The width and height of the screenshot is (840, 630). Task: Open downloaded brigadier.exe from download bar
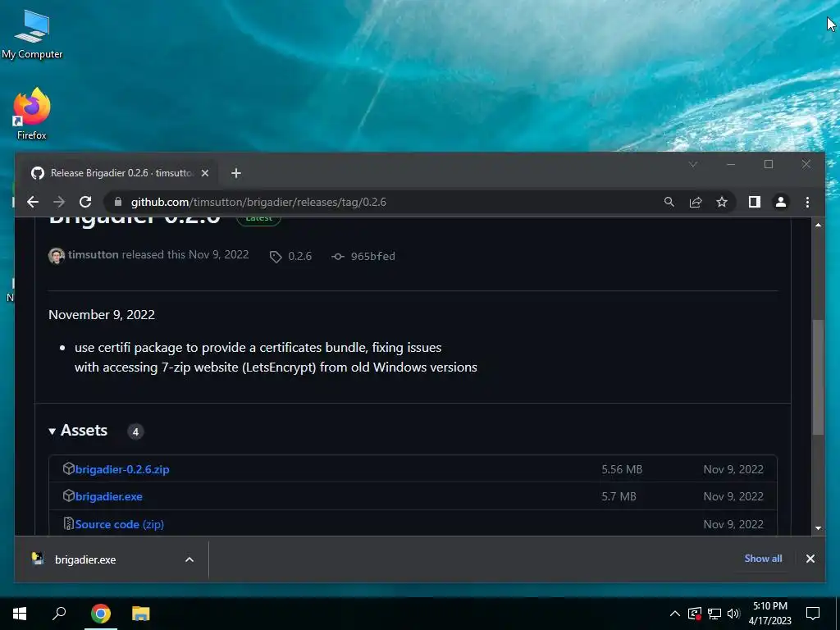85,559
